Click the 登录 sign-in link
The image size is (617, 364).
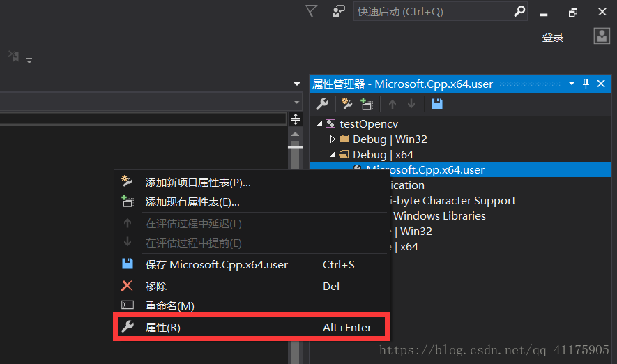(x=552, y=38)
